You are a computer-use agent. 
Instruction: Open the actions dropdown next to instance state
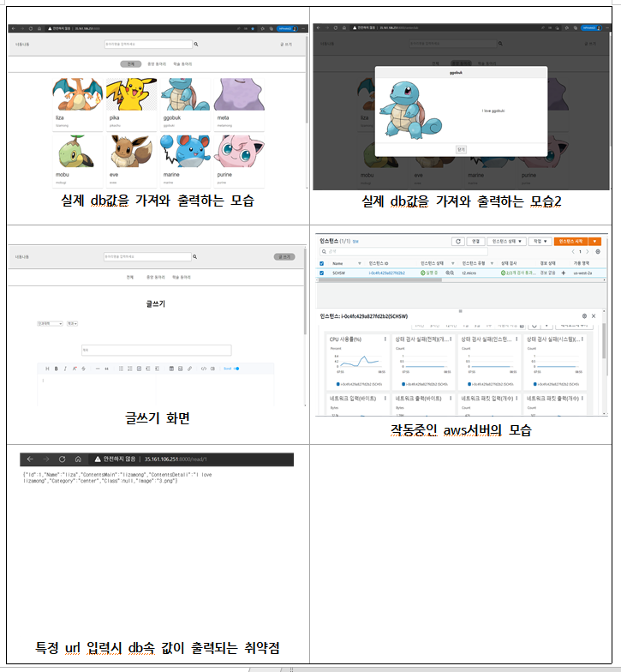point(540,242)
